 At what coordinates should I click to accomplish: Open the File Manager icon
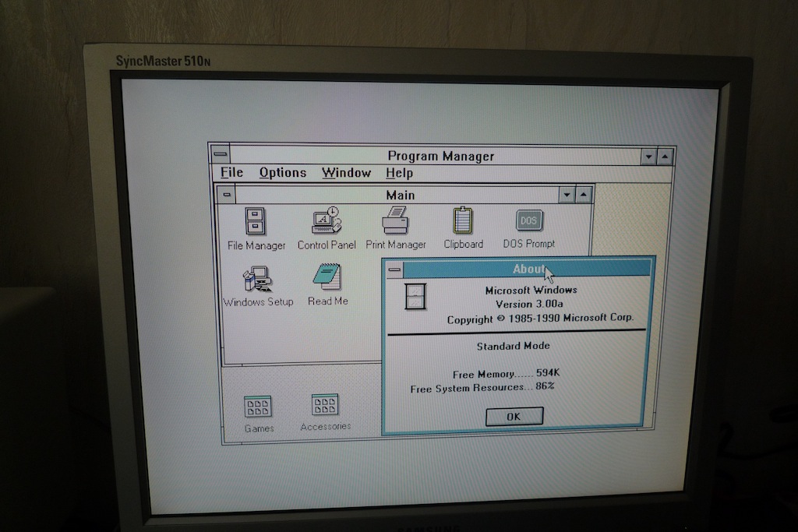pyautogui.click(x=256, y=221)
